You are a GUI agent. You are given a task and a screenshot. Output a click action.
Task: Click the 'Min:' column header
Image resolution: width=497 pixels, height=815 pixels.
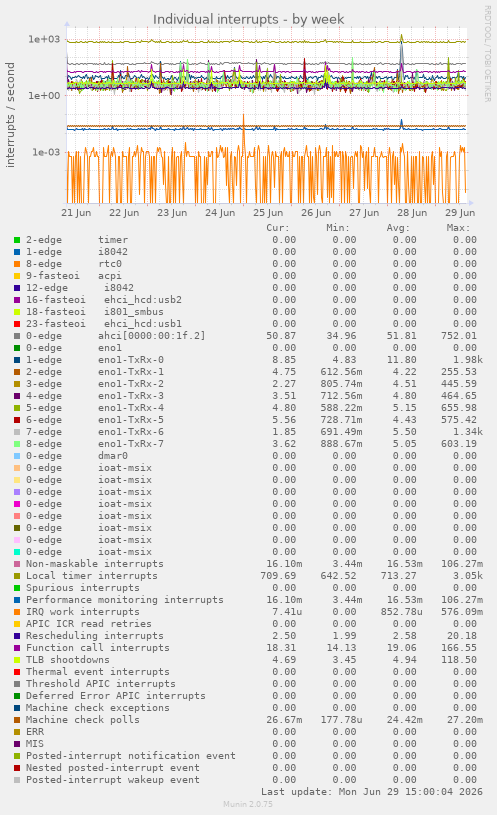338,228
